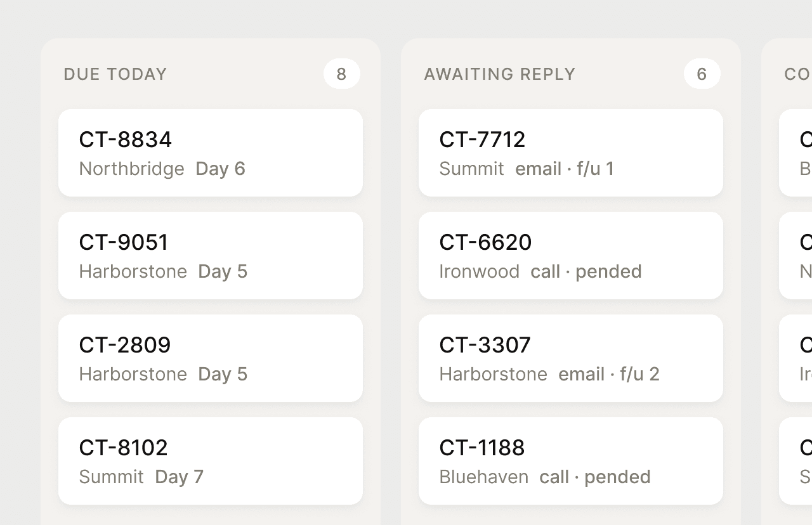Open card CT-7712 Summit email

(571, 153)
